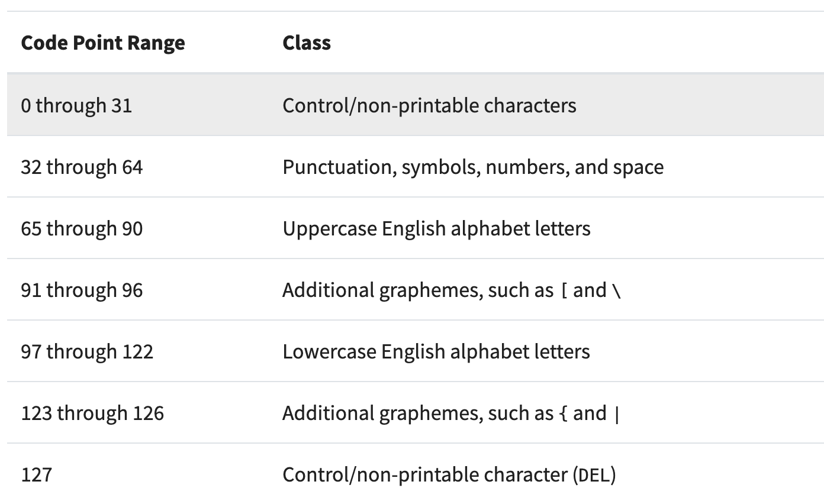824x504 pixels.
Task: Select the 91 through 96 range cell
Action: pyautogui.click(x=82, y=290)
